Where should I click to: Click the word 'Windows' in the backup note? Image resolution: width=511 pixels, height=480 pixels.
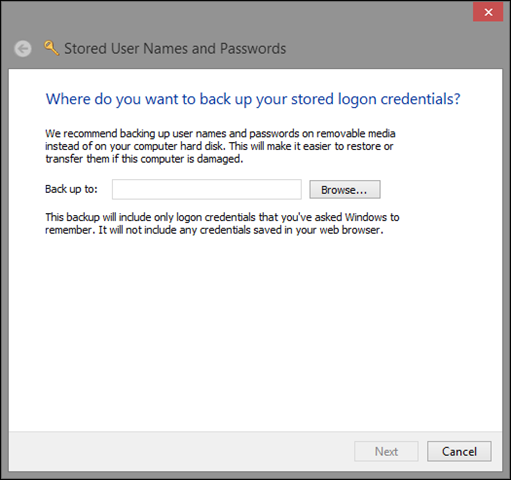pos(366,217)
